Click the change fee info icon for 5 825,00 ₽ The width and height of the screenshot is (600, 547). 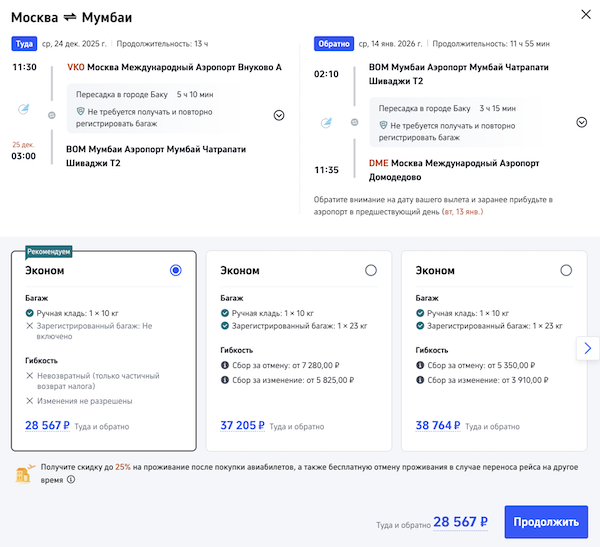[223, 381]
